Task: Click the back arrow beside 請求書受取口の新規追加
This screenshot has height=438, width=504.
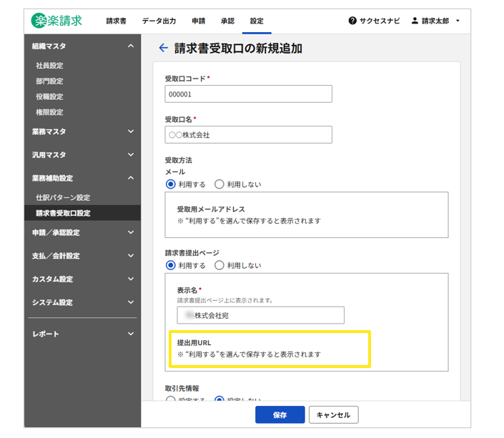Action: (x=163, y=48)
